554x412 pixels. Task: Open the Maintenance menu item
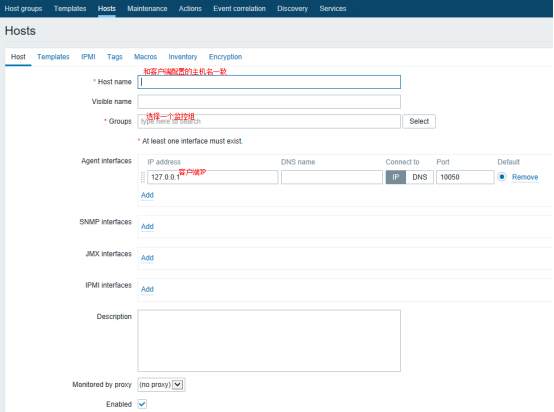point(147,8)
